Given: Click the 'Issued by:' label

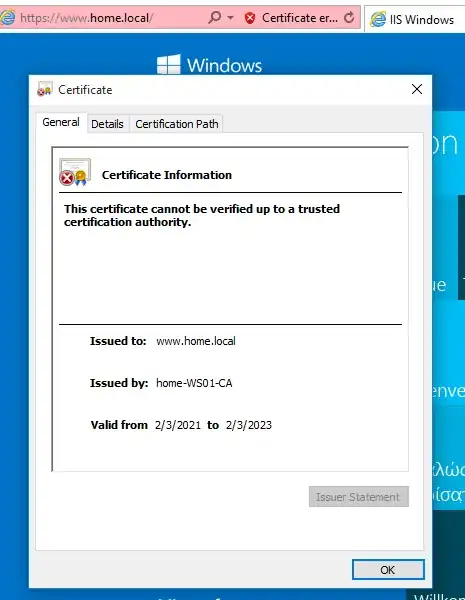Looking at the screenshot, I should pyautogui.click(x=119, y=383).
